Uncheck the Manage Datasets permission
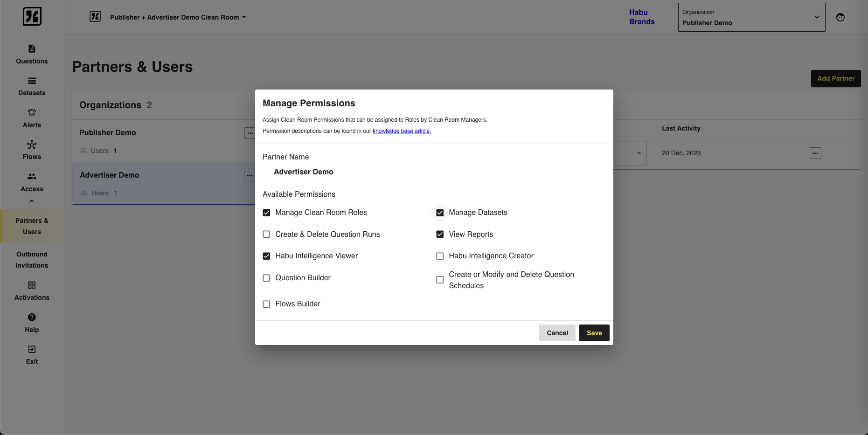The width and height of the screenshot is (868, 435). pos(440,213)
